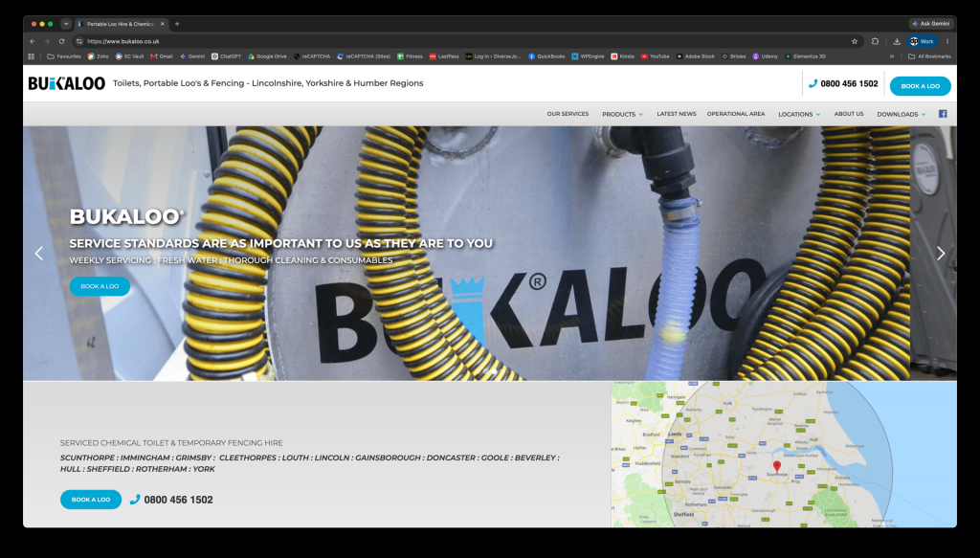
Task: Show previous hero slide with left arrow
Action: [38, 253]
